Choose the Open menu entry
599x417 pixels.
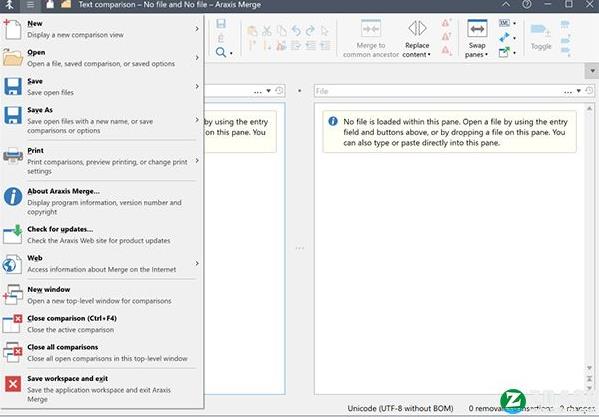tap(101, 58)
